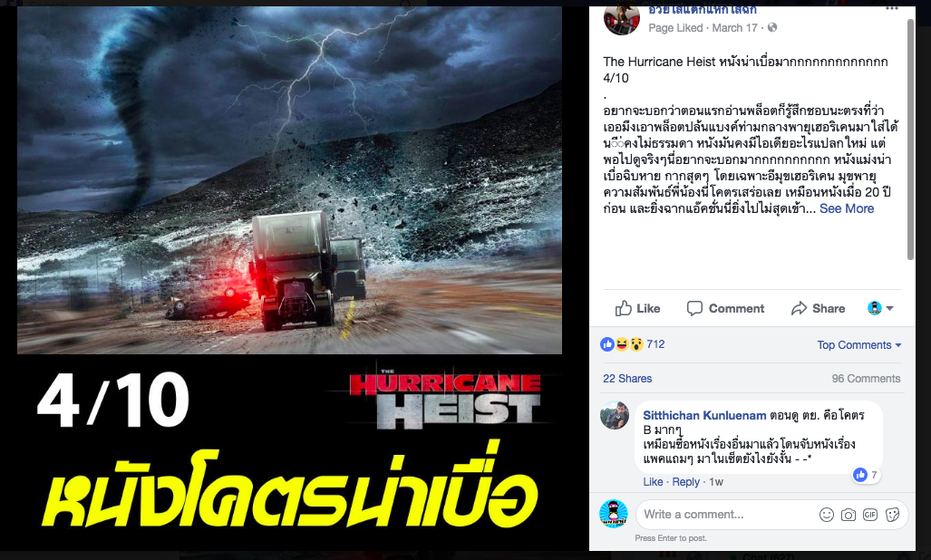
Task: Click into the Write a comment field
Action: point(724,515)
